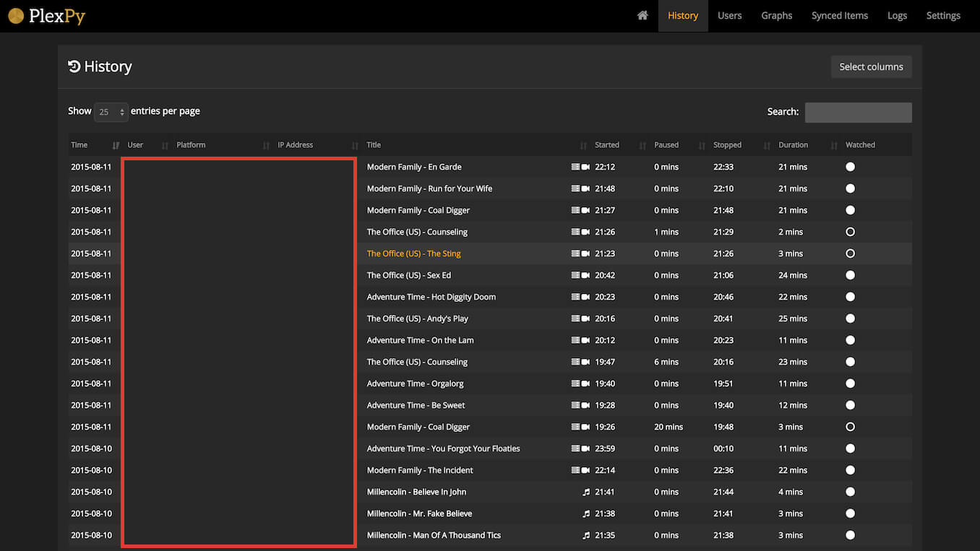Click watched circle for 19:26 Coal Digger row
The height and width of the screenshot is (551, 980).
(x=850, y=427)
